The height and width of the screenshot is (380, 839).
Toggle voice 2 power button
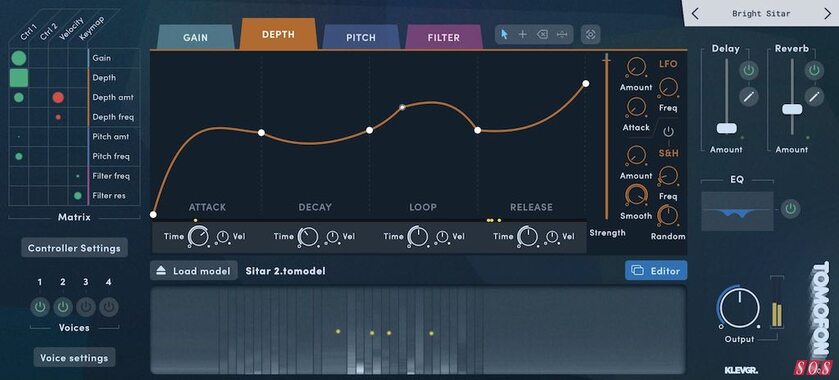point(63,307)
